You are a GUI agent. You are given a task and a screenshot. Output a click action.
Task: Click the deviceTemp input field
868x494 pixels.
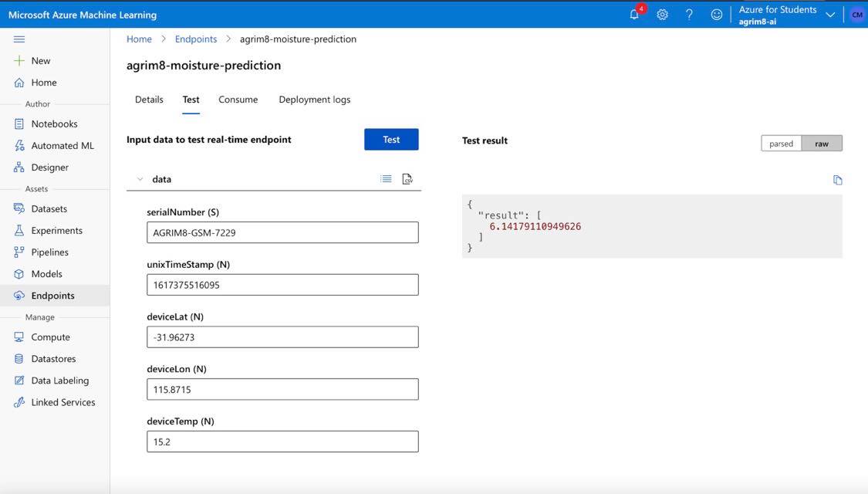click(x=282, y=442)
